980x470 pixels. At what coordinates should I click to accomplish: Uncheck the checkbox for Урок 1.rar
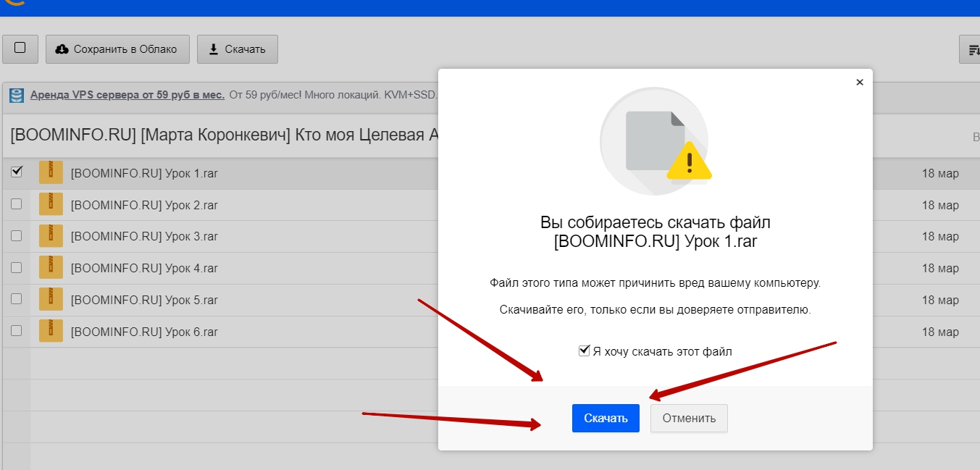pyautogui.click(x=17, y=172)
